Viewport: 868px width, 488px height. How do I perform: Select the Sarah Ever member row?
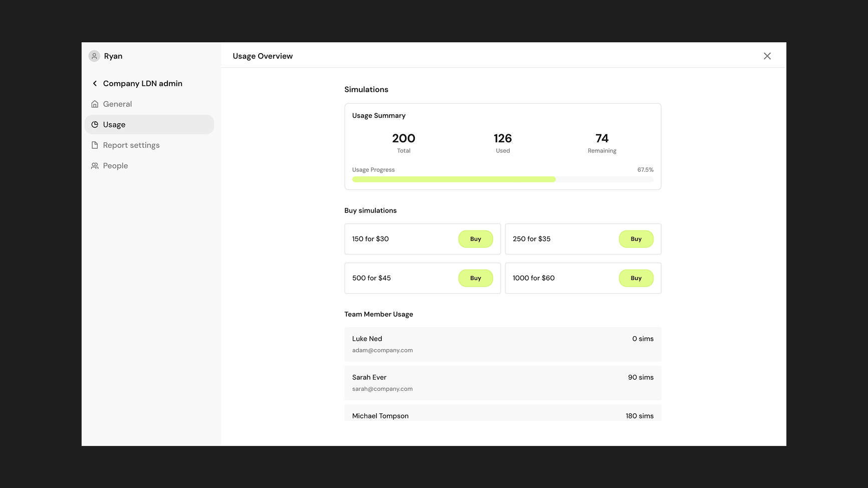click(x=503, y=383)
